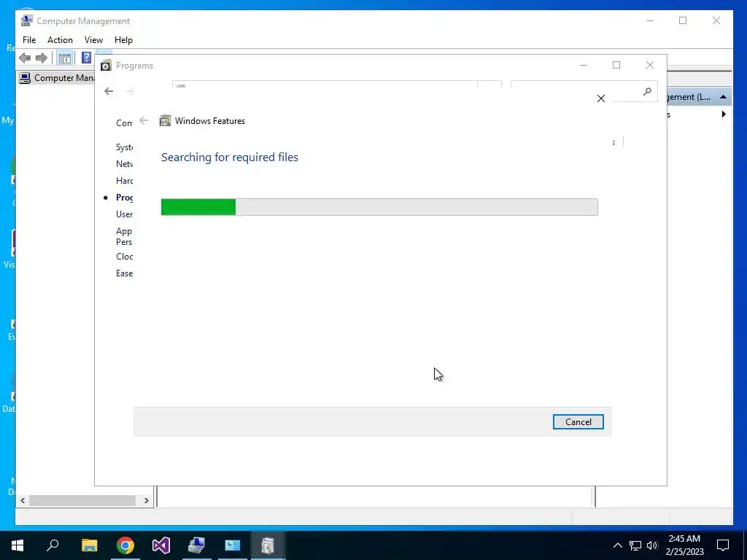
Task: Launch Google Chrome from the taskbar
Action: (125, 545)
